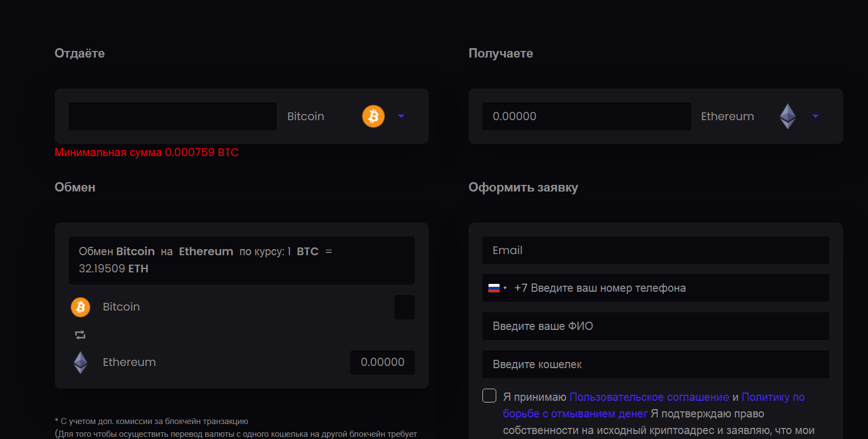Click the Введите ваше ФИО field

point(656,326)
